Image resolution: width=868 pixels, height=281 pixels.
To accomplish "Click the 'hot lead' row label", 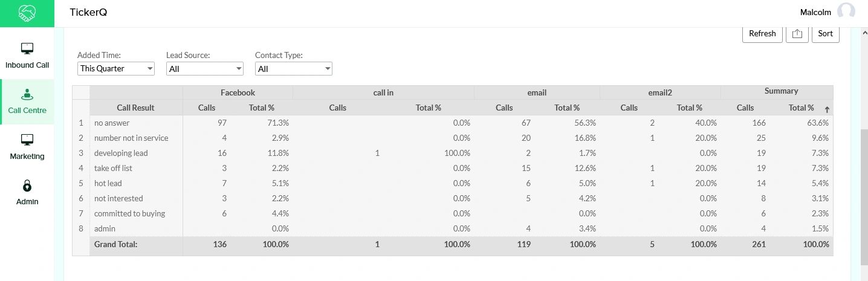I will pyautogui.click(x=106, y=183).
